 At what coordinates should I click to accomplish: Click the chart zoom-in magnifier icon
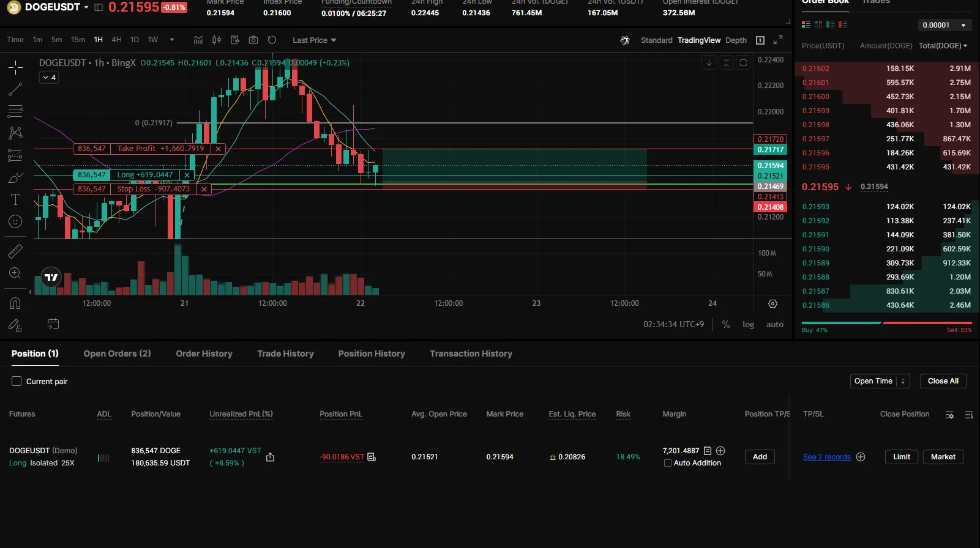(x=15, y=273)
